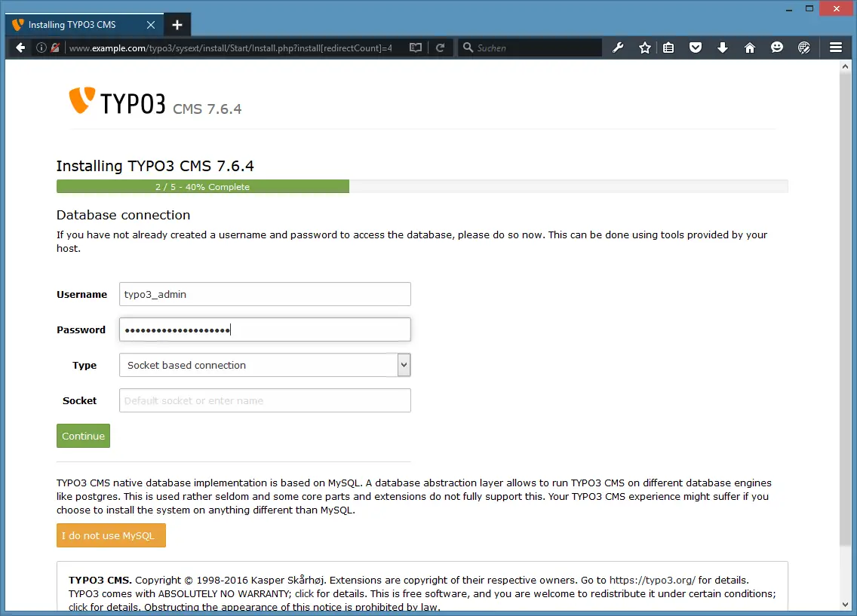The width and height of the screenshot is (857, 616).
Task: Select the Installing TYPO3 CMS tab
Action: click(x=84, y=25)
